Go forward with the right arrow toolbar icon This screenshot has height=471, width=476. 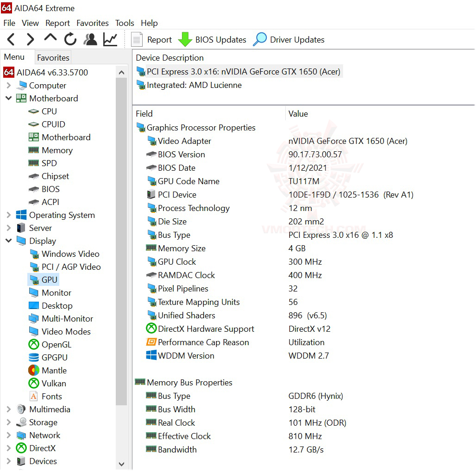(31, 39)
